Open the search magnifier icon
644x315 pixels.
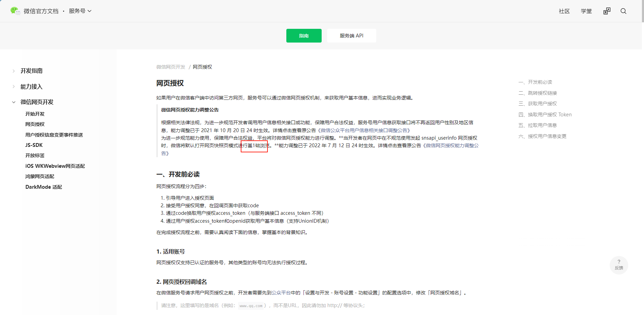coord(623,11)
